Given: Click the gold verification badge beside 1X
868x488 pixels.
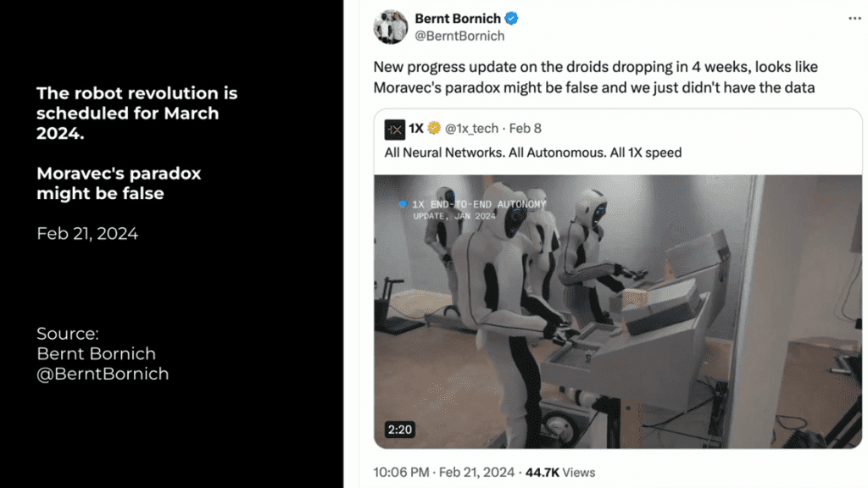Looking at the screenshot, I should pyautogui.click(x=434, y=129).
